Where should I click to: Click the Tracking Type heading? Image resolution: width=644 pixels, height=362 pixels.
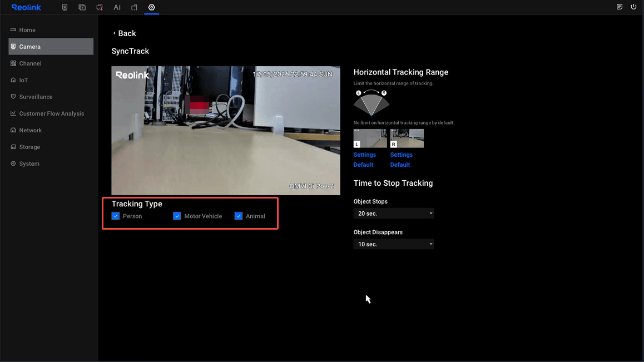point(137,204)
